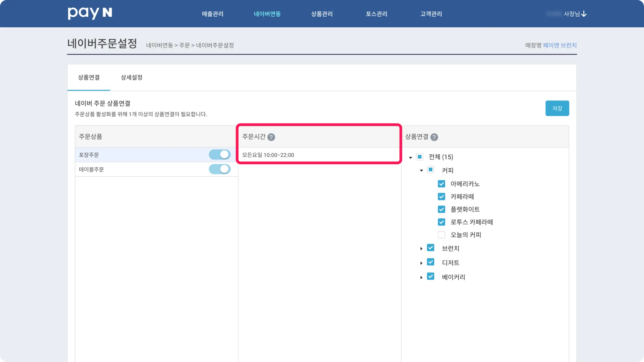Toggle the 전체 (15) checkbox
Image resolution: width=644 pixels, height=362 pixels.
pos(420,157)
